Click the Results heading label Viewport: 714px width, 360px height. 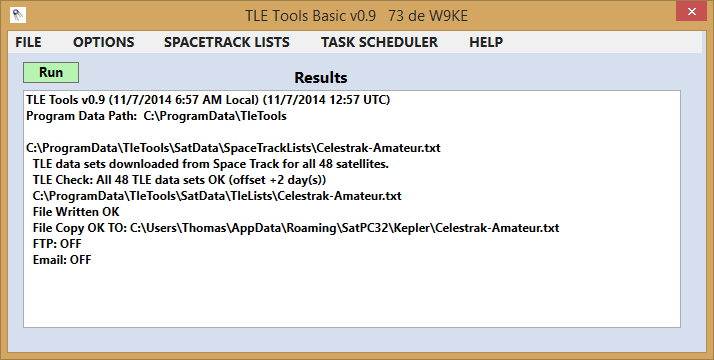(321, 78)
